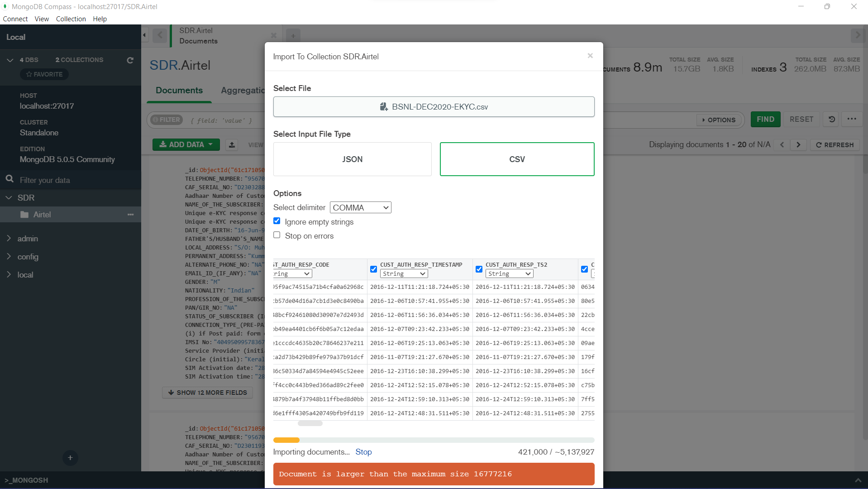Open the Connect menu
Viewport: 868px width, 489px height.
[x=15, y=19]
